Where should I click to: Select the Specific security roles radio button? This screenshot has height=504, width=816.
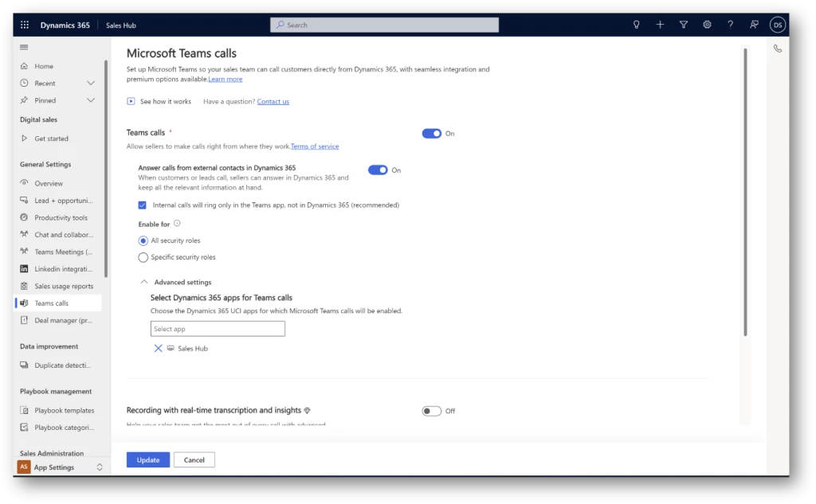[x=143, y=256]
